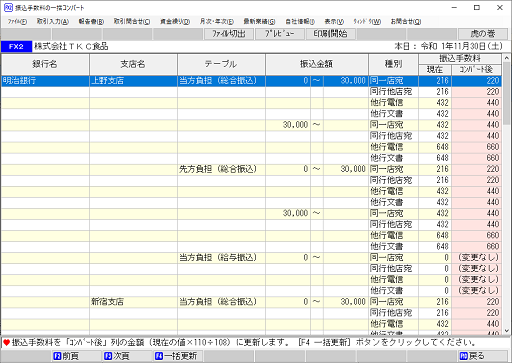Select the 当方負担（給与振込） table cell
This screenshot has height=363, width=512.
[x=221, y=258]
